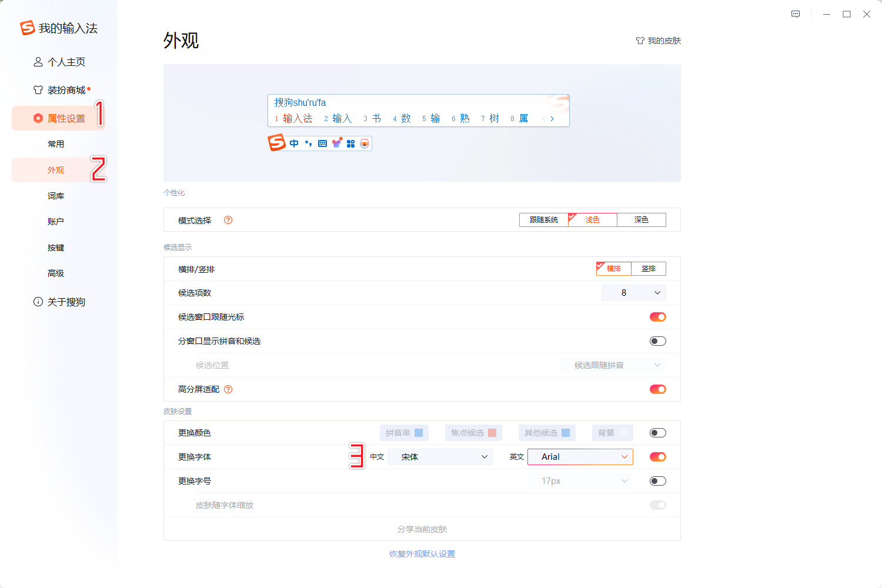882x588 pixels.
Task: Click the shirt icon beside 我的皮肤
Action: [x=640, y=41]
